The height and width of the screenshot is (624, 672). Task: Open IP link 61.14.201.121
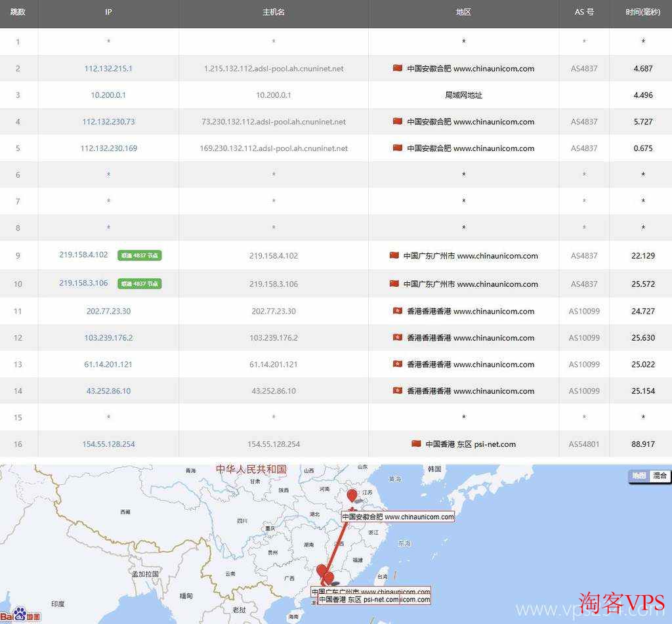tap(108, 364)
